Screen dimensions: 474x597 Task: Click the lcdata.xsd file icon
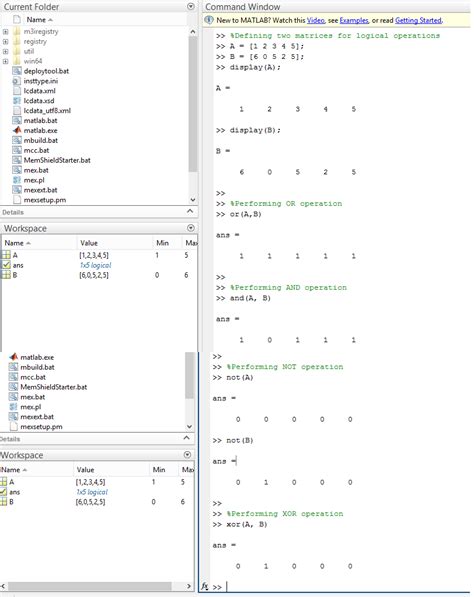coord(17,101)
